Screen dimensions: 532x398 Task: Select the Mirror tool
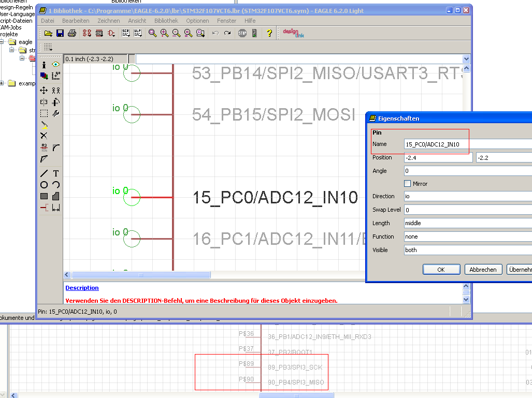(x=44, y=102)
